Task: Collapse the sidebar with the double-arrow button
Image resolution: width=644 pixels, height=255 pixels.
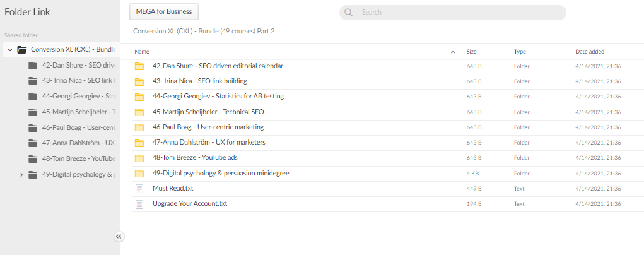Action: (119, 237)
